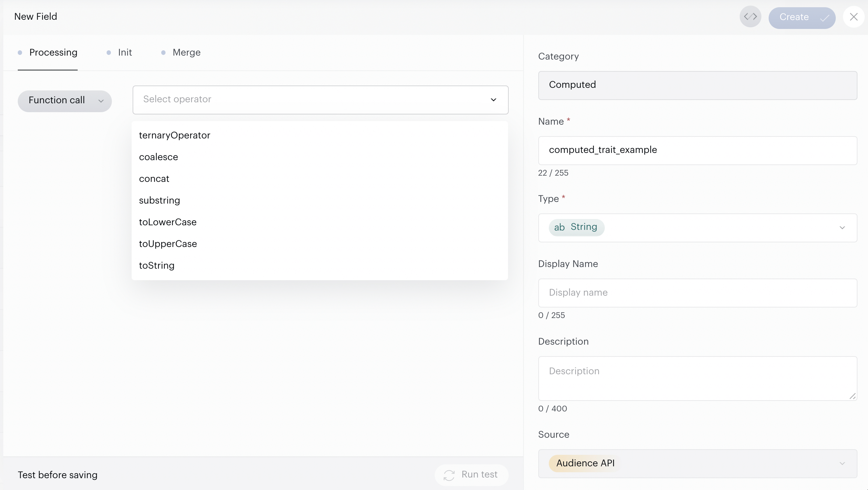The width and height of the screenshot is (868, 490).
Task: Click the 0 / 400 description counter
Action: coord(552,408)
